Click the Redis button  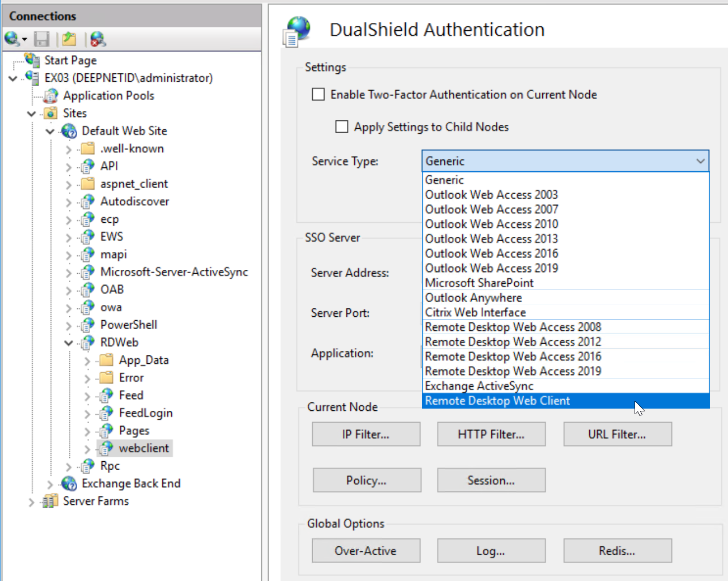[617, 551]
